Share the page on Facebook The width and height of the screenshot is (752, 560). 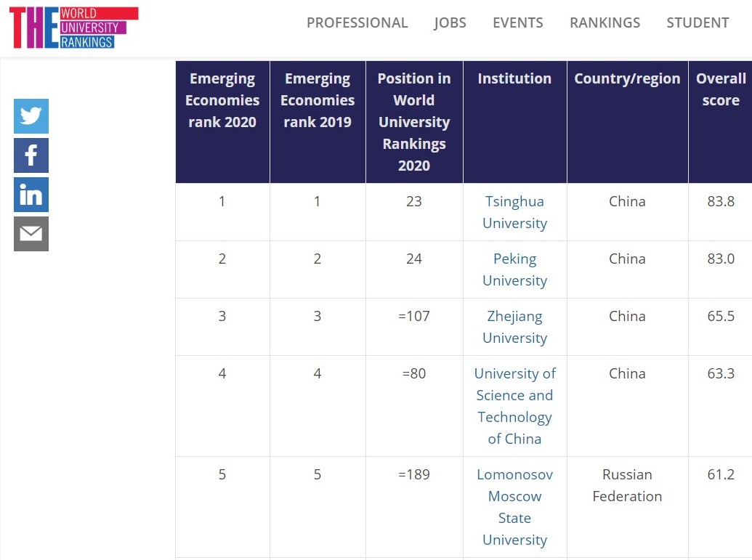click(x=31, y=155)
